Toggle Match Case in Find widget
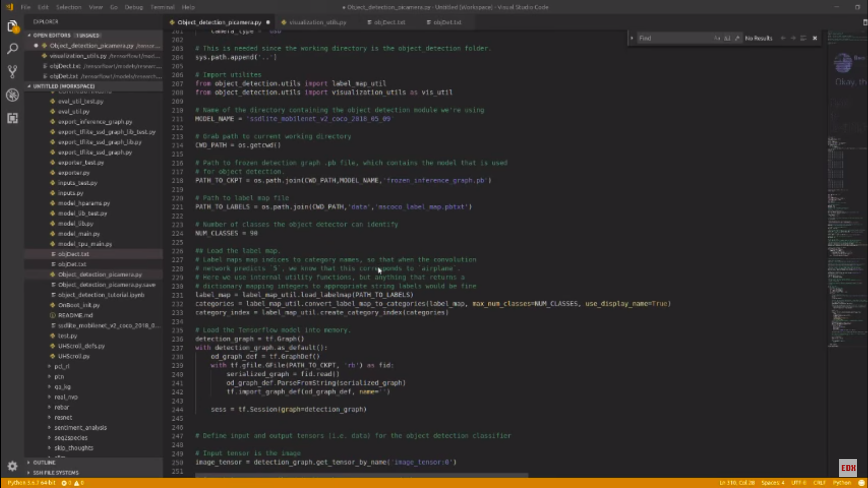Screen dimensions: 868x488 pos(717,38)
